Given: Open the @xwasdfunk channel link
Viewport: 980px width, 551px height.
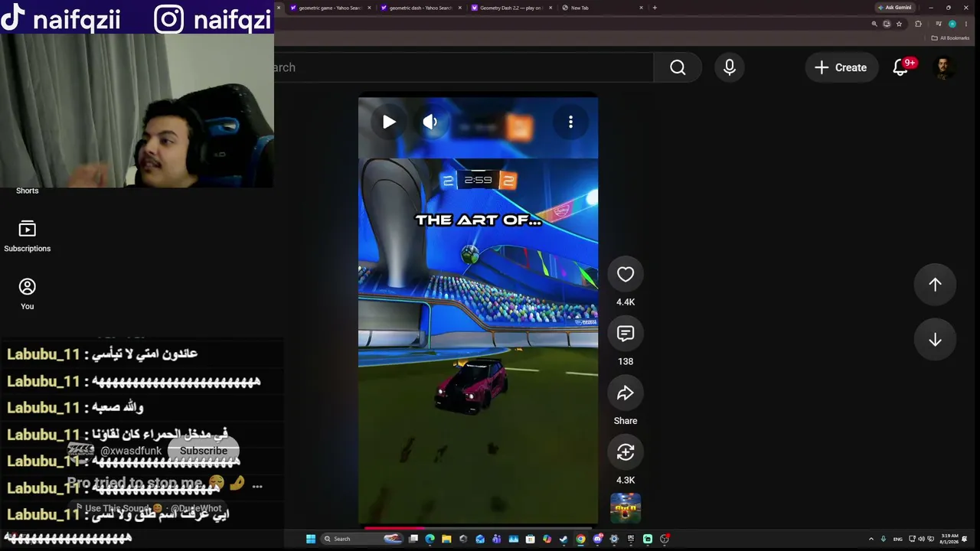Looking at the screenshot, I should [131, 451].
